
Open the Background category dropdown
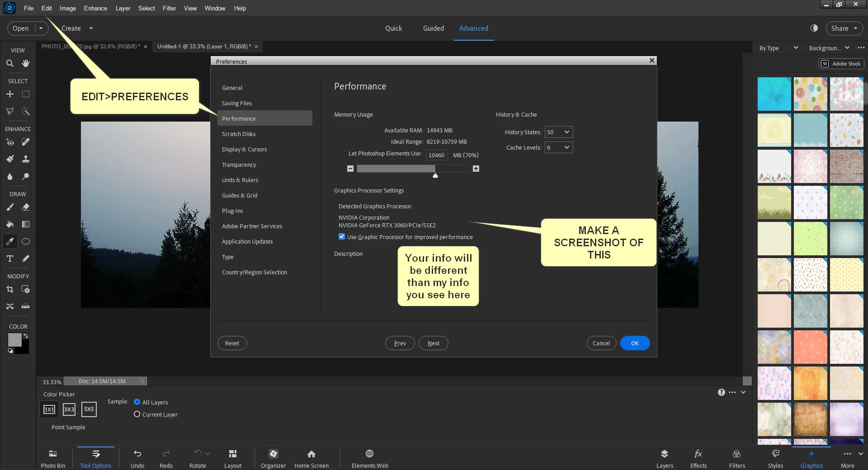pyautogui.click(x=829, y=48)
